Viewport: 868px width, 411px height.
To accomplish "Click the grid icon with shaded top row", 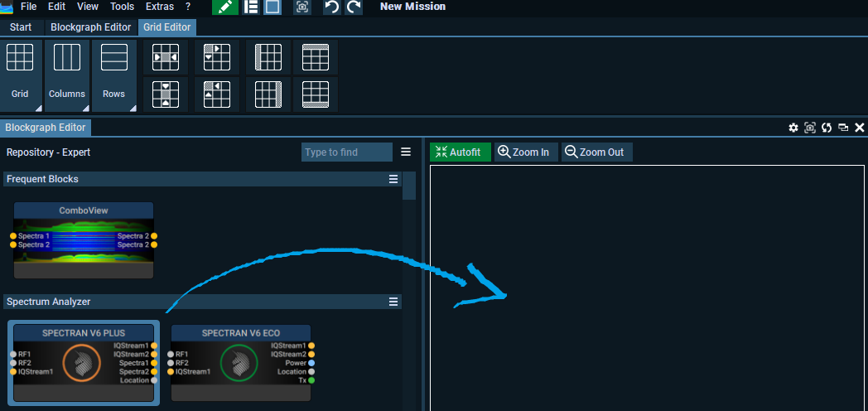I will point(316,57).
